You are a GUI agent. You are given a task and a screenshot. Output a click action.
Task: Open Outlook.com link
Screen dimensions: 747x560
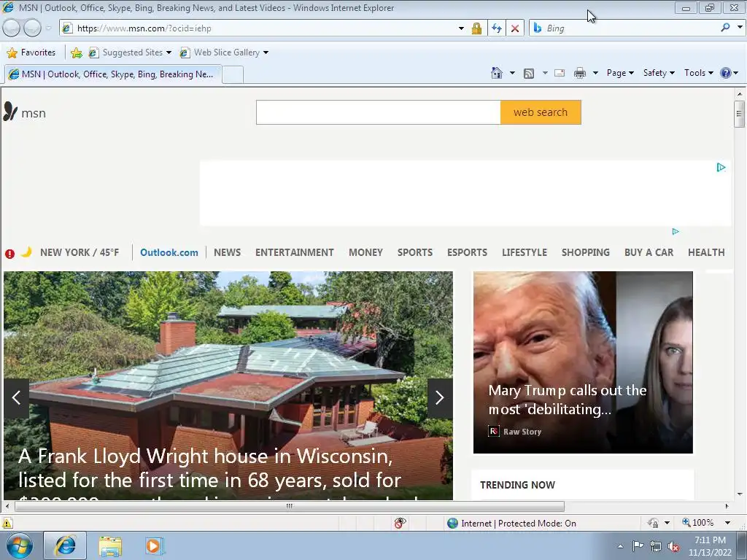coord(169,252)
